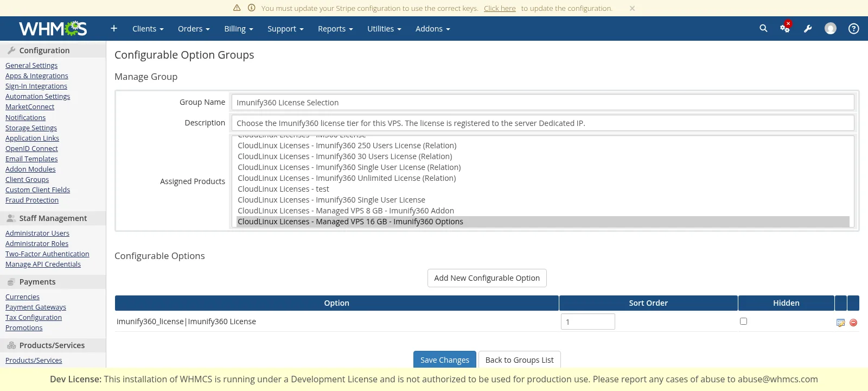Open Application Links in sidebar

[32, 138]
